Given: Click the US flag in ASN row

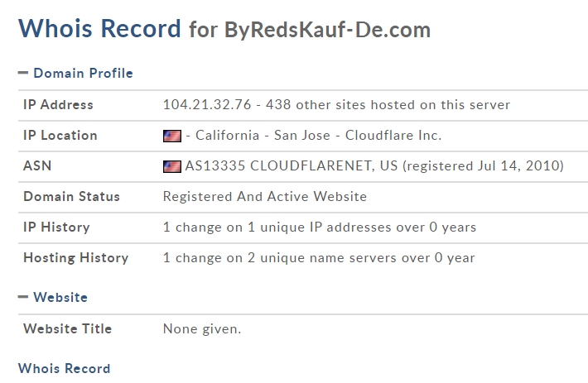Looking at the screenshot, I should pyautogui.click(x=172, y=166).
